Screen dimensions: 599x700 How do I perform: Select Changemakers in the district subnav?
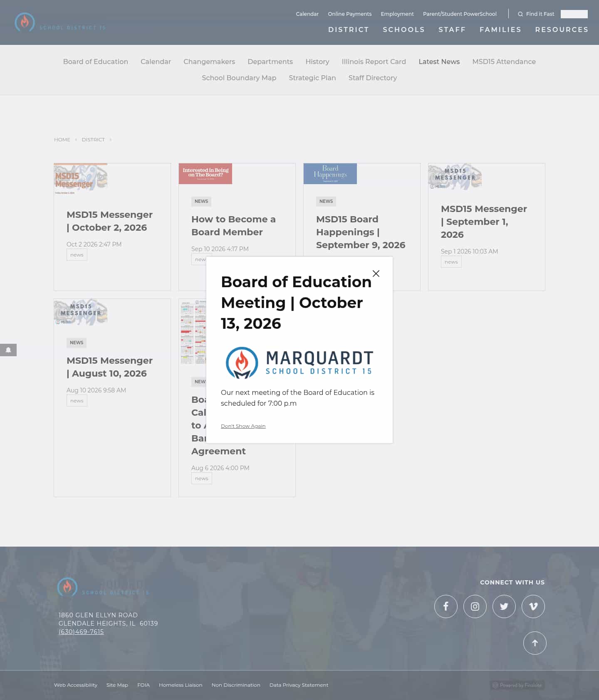click(x=209, y=62)
